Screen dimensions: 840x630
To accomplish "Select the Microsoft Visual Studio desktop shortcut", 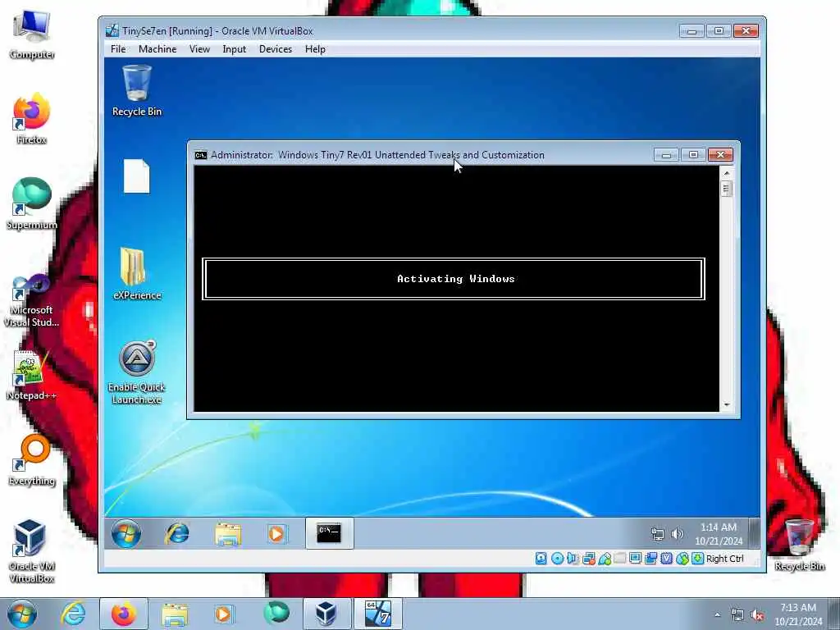I will tap(32, 300).
